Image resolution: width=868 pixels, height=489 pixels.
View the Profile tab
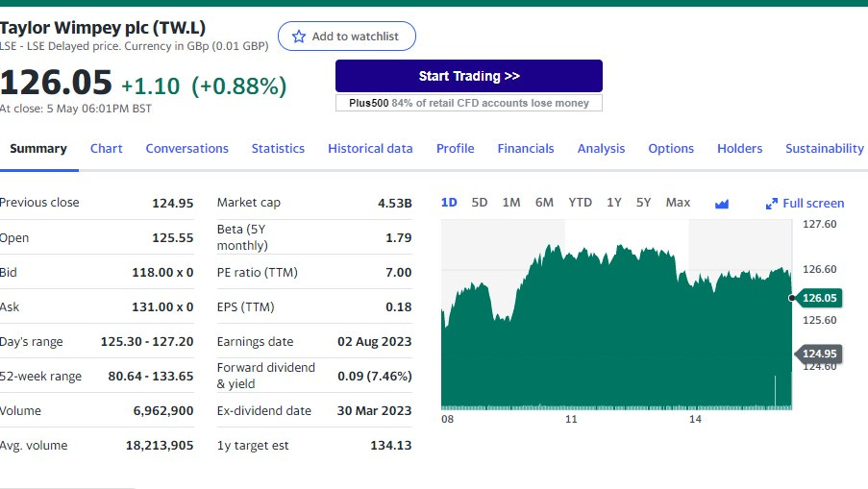click(x=455, y=148)
